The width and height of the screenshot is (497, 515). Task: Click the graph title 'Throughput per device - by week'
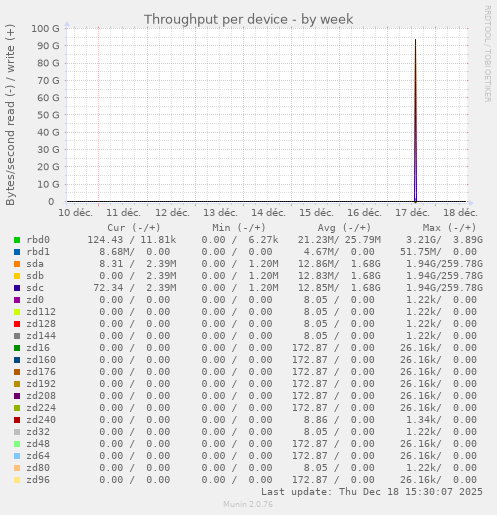coord(248,19)
